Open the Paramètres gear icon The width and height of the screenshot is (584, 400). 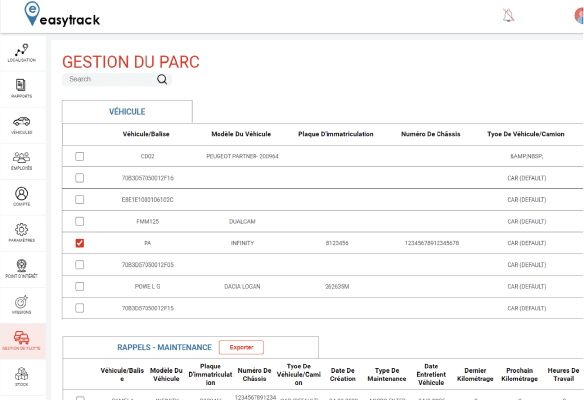point(22,229)
